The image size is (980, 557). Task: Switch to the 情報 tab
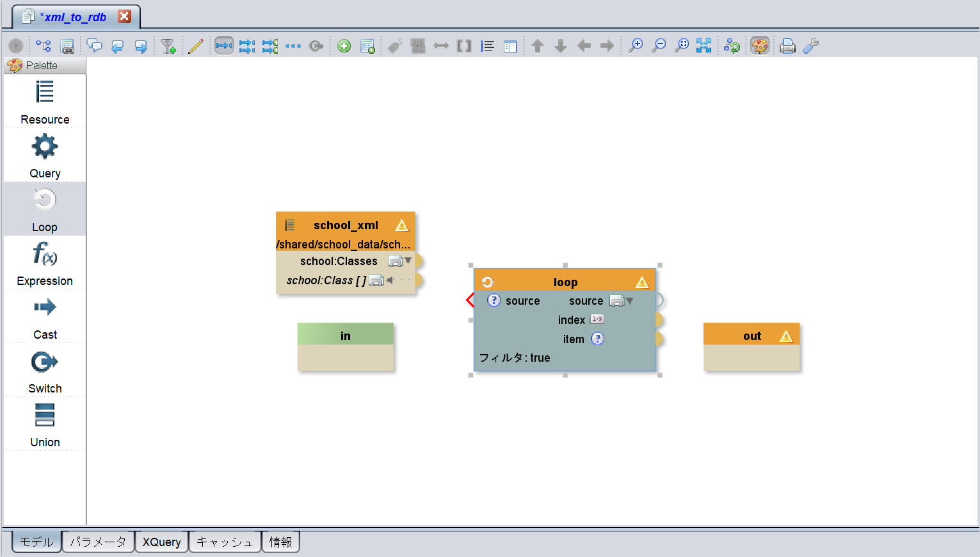tap(280, 542)
